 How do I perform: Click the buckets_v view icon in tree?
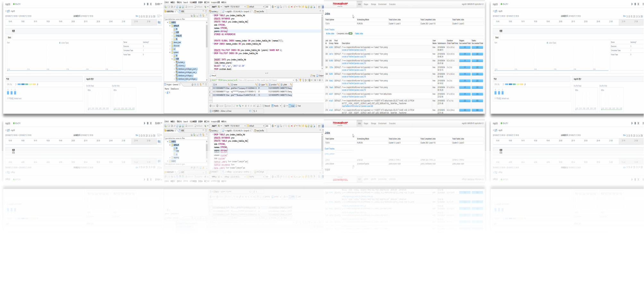click(177, 62)
